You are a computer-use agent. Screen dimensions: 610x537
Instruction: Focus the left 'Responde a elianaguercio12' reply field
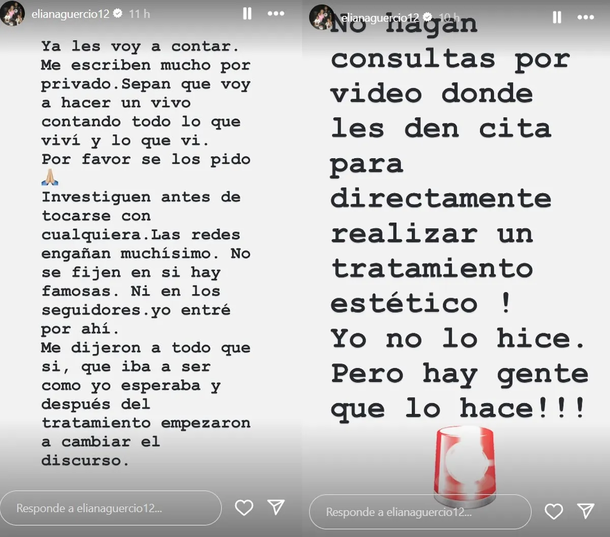111,508
